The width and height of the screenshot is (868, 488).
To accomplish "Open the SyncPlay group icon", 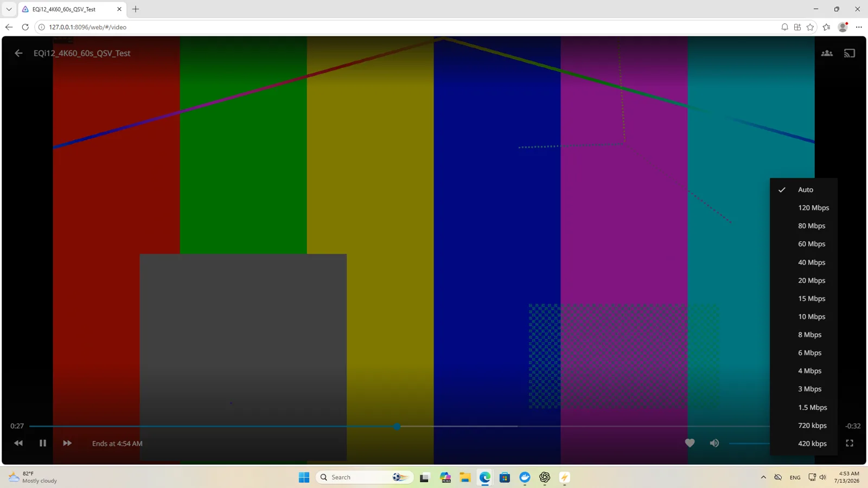I will 827,53.
